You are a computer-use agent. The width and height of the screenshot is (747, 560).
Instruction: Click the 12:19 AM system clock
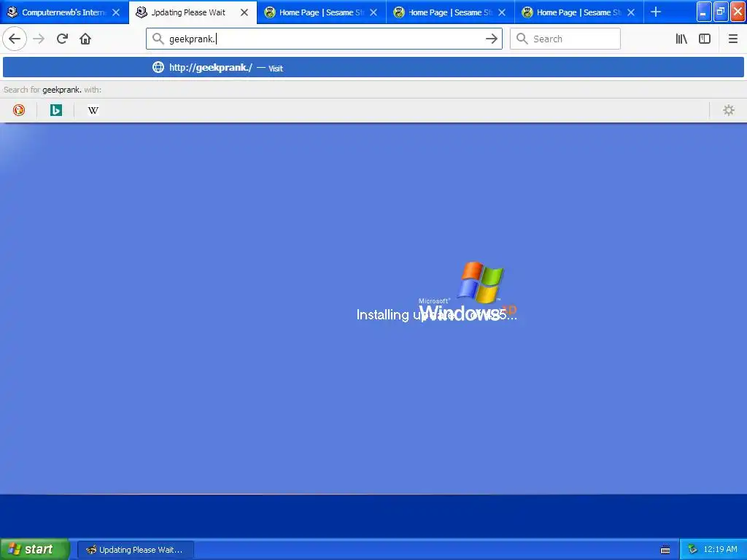720,550
